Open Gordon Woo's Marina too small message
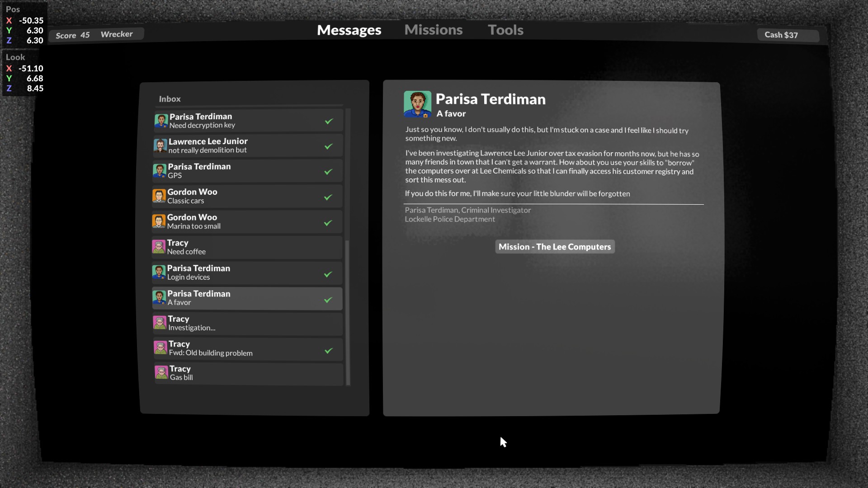Screen dimensions: 868x488 (x=247, y=221)
